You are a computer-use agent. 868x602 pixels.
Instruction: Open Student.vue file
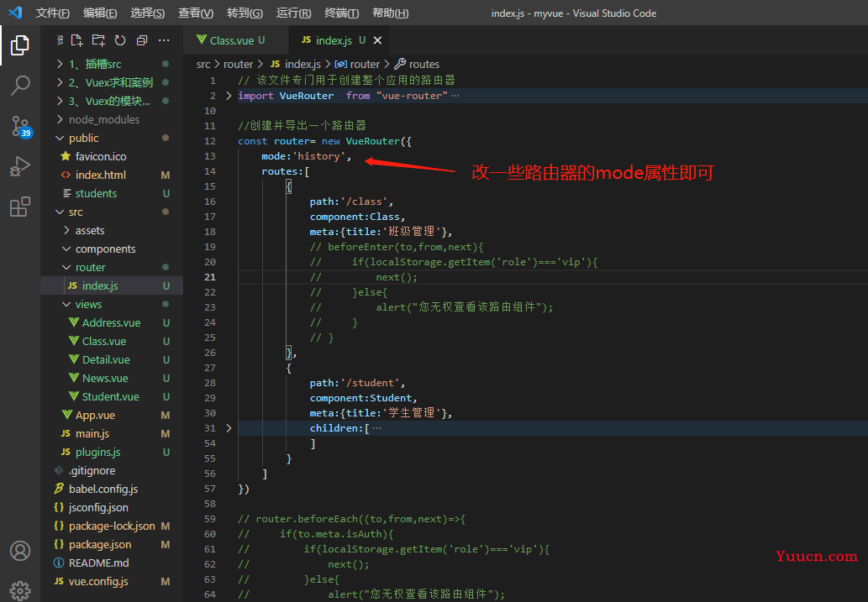(x=112, y=397)
